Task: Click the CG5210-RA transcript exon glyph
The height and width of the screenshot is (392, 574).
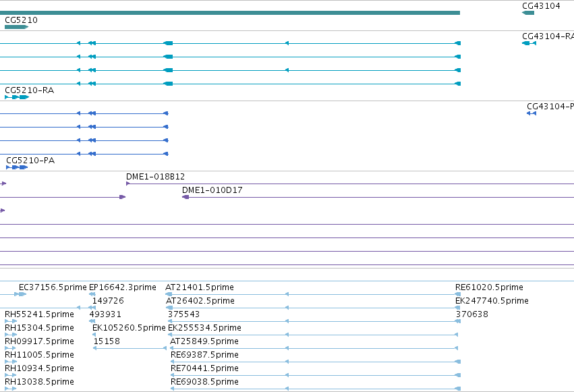Action: 17,97
